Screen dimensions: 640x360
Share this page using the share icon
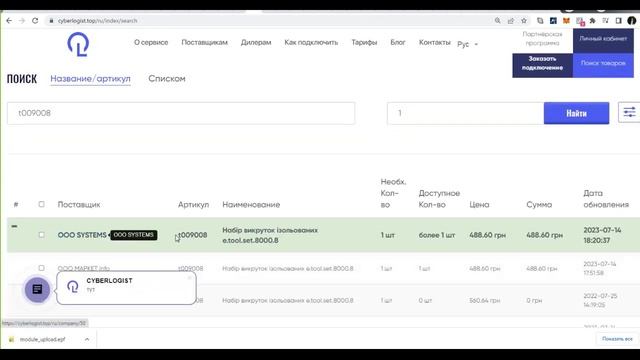pyautogui.click(x=511, y=20)
